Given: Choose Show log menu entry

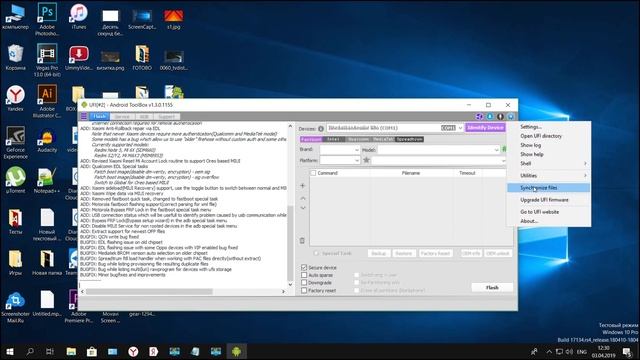Looking at the screenshot, I should (x=549, y=145).
